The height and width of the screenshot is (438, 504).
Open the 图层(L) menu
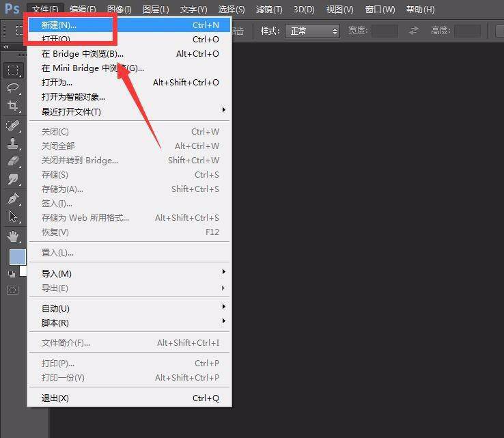[x=156, y=10]
